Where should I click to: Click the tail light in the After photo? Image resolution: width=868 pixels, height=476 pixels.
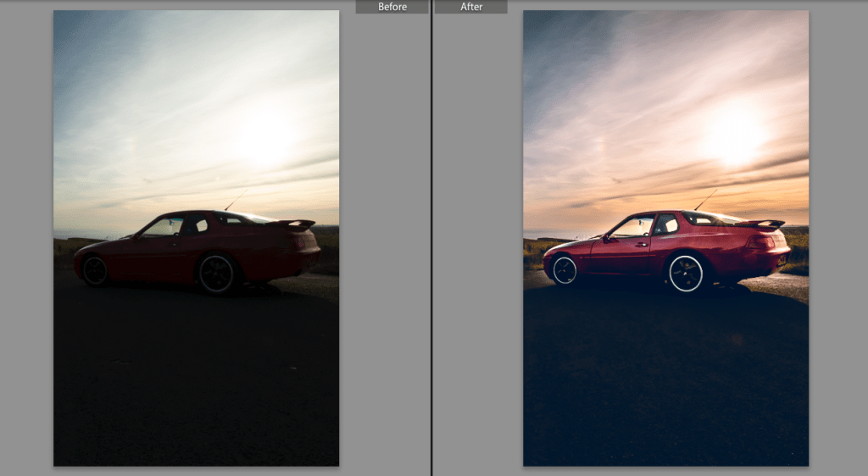759,242
